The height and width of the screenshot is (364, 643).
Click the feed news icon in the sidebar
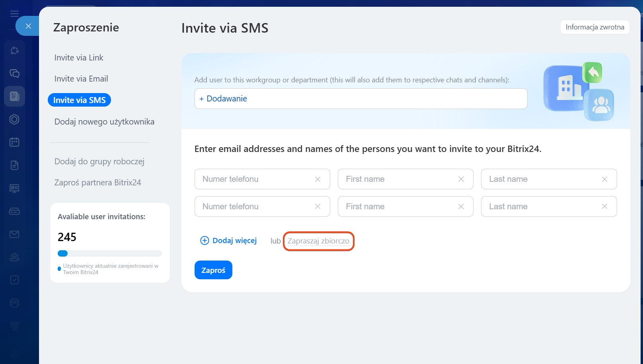click(x=14, y=96)
